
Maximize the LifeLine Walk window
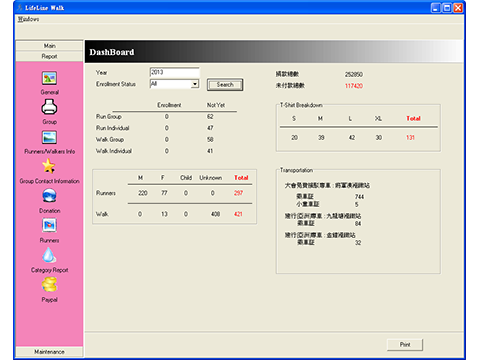[x=447, y=8]
